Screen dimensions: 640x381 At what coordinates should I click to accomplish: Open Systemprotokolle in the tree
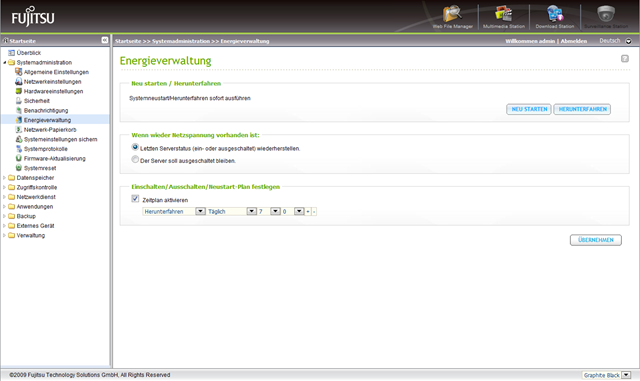click(46, 149)
